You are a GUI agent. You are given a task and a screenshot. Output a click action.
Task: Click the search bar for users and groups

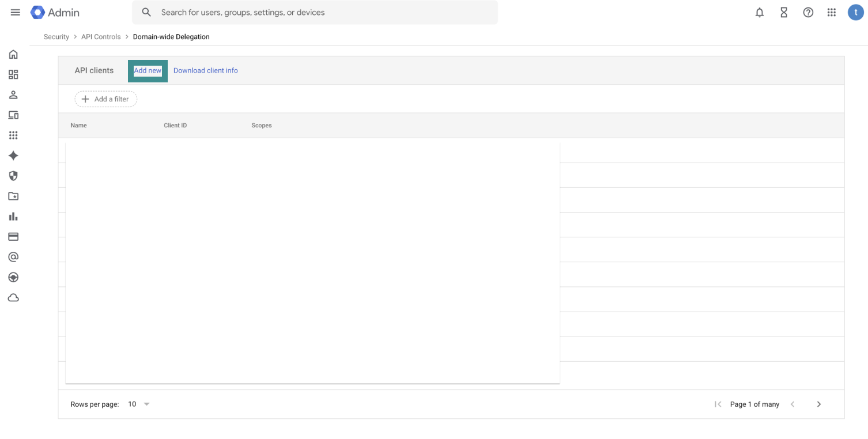[315, 12]
